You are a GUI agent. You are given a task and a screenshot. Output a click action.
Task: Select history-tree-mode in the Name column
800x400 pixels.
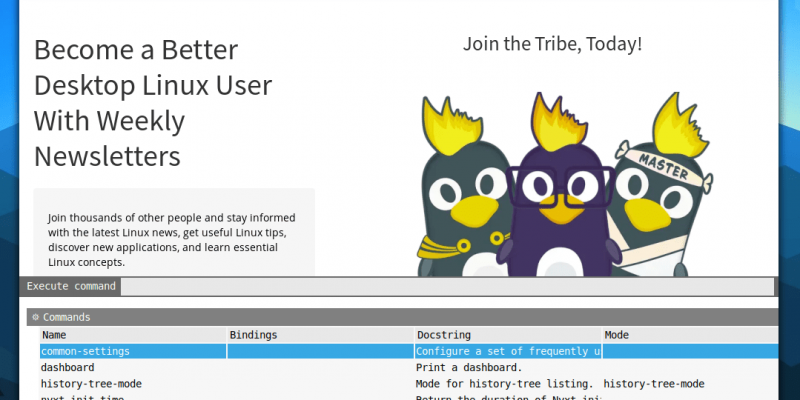(91, 384)
